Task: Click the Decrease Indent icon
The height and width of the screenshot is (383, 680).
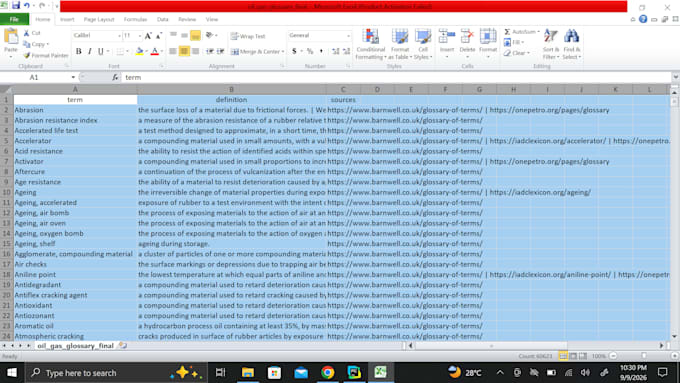Action: pos(210,52)
